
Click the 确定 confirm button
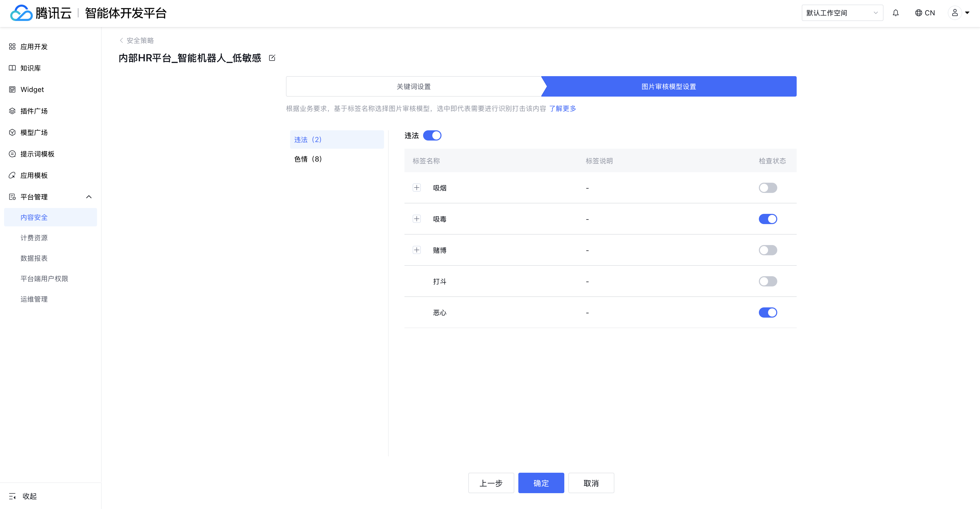click(541, 483)
